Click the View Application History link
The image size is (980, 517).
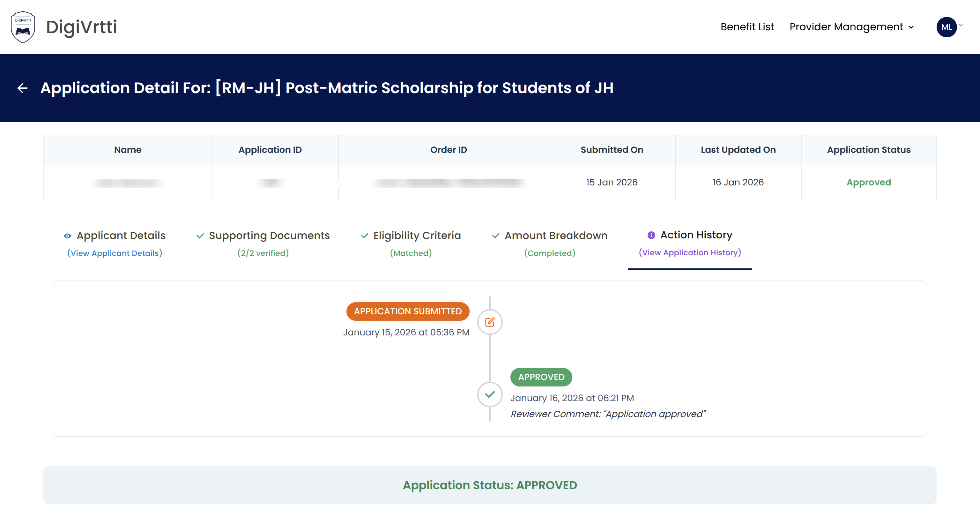(x=689, y=252)
